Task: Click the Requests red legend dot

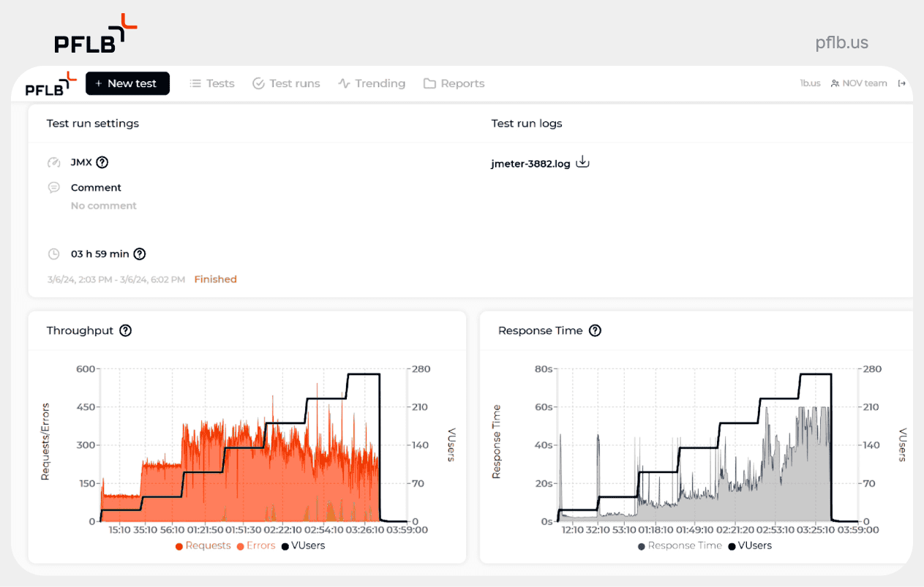Action: coord(179,546)
